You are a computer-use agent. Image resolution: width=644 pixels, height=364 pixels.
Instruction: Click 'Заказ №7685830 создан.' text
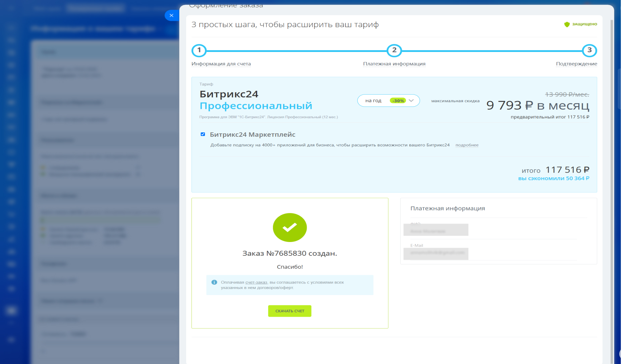tap(290, 253)
